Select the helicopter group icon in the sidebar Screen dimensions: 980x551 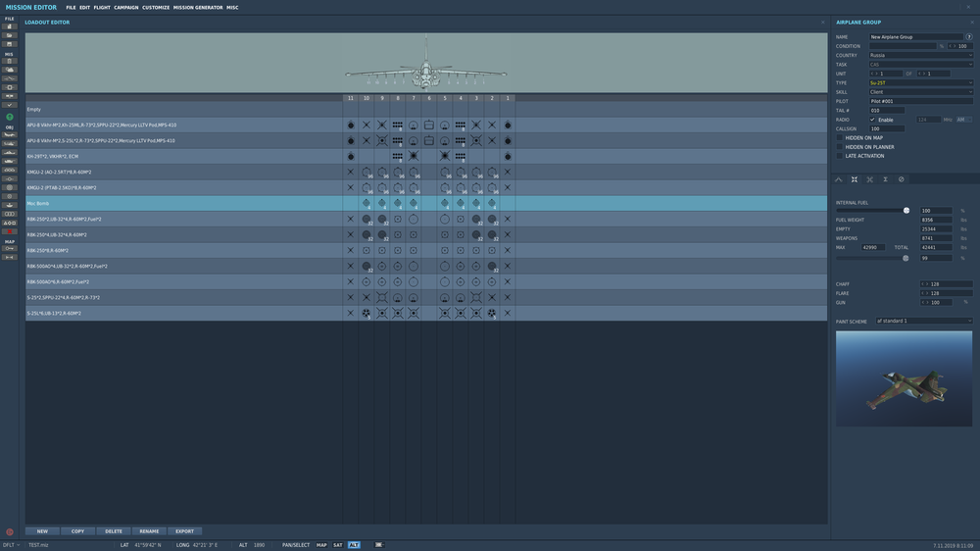pos(10,144)
